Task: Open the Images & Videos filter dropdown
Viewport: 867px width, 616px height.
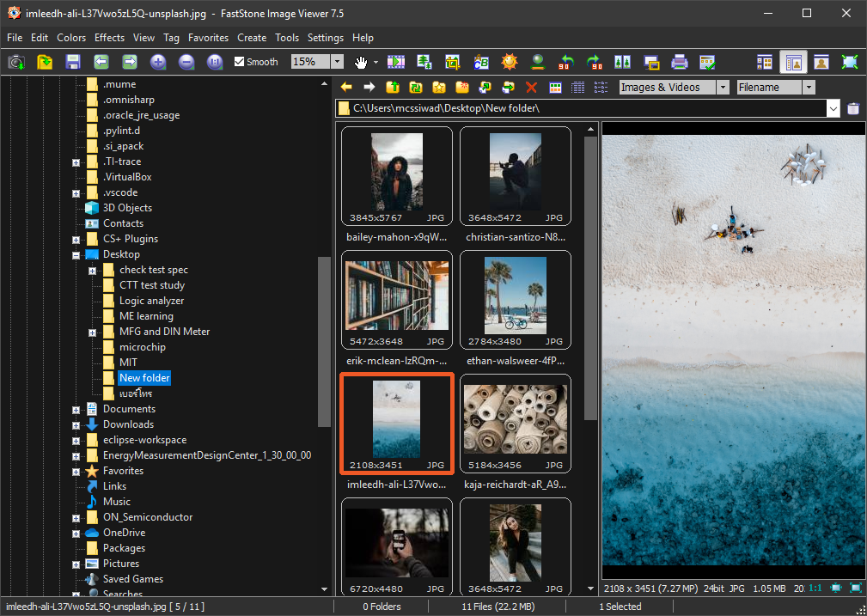Action: point(722,88)
